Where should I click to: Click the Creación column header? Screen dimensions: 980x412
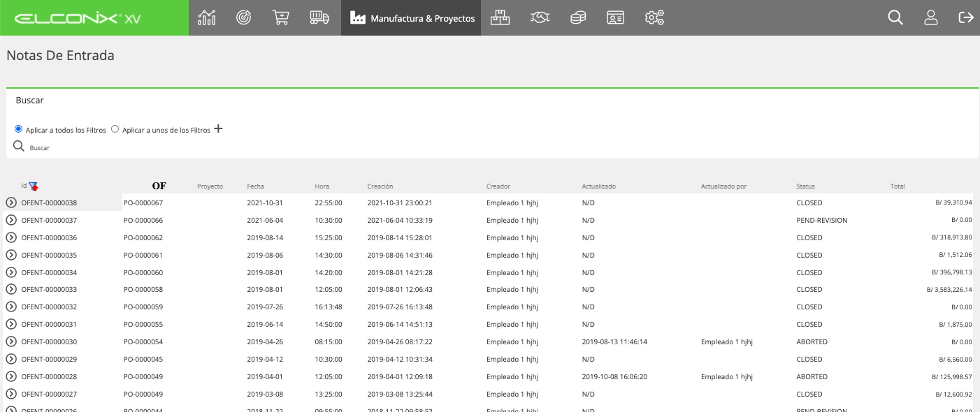point(380,186)
